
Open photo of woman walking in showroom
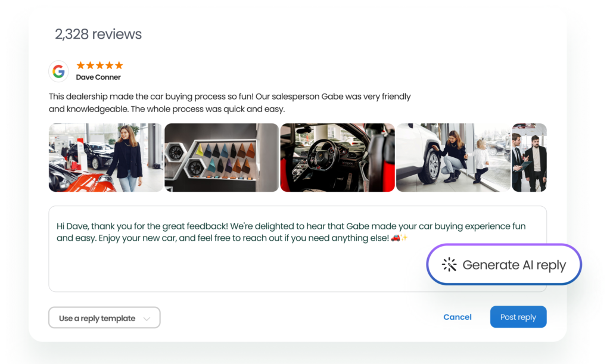click(105, 157)
